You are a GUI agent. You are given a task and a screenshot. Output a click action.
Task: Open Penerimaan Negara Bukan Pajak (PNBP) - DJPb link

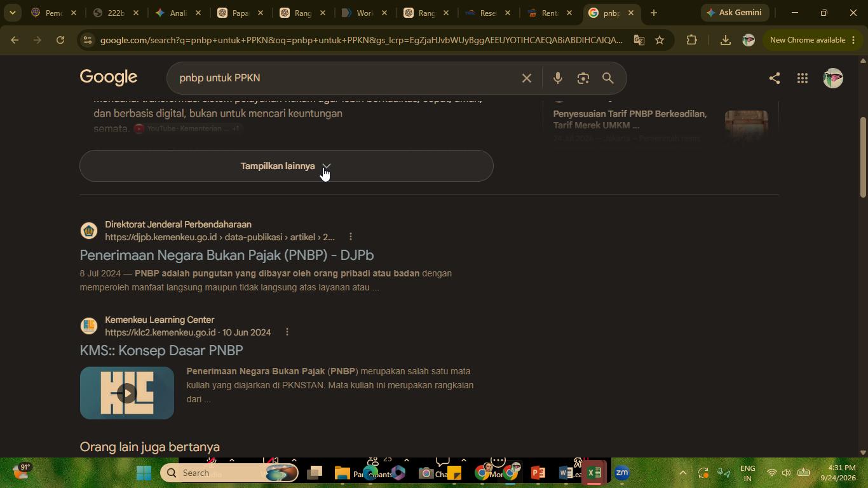click(x=227, y=255)
